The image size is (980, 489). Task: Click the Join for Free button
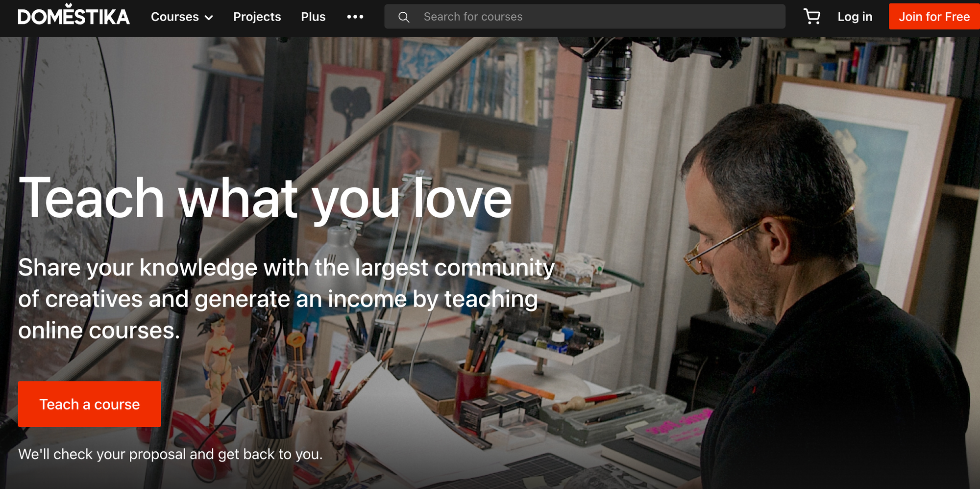point(934,17)
